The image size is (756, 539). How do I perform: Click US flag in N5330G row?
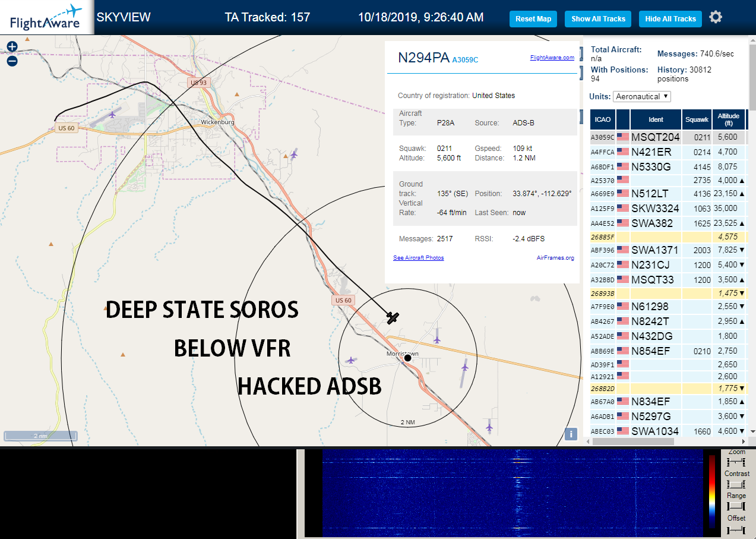(622, 167)
